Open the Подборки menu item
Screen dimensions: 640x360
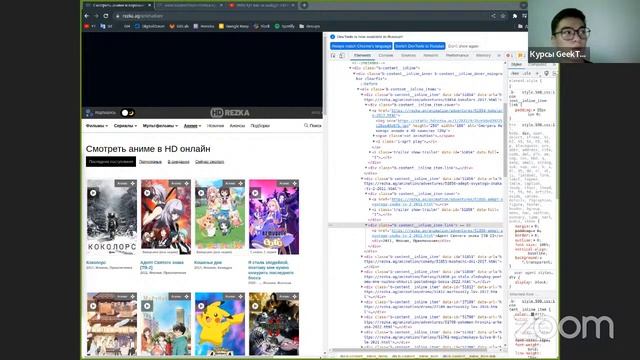pyautogui.click(x=260, y=126)
